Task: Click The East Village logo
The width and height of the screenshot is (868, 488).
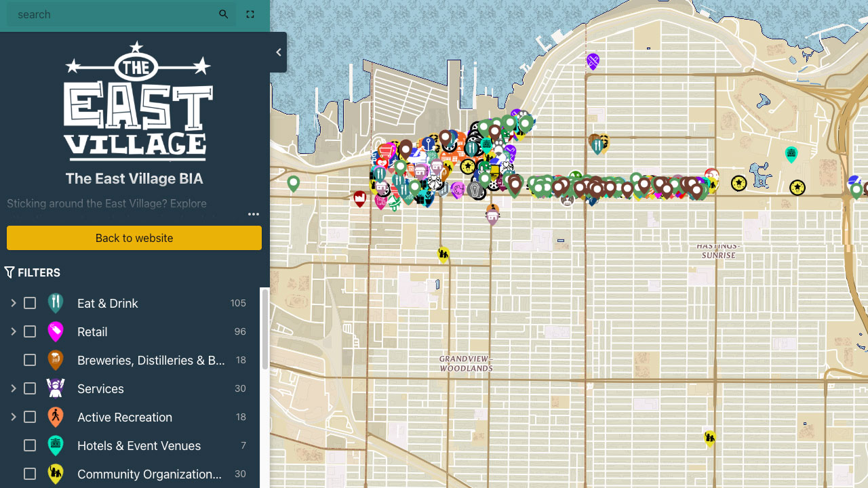Action: click(138, 100)
